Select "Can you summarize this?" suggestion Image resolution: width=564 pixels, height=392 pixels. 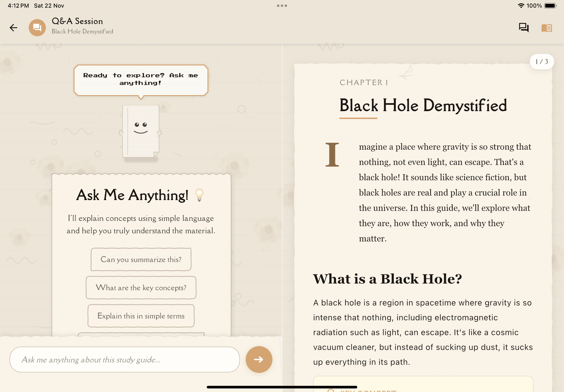pos(141,259)
